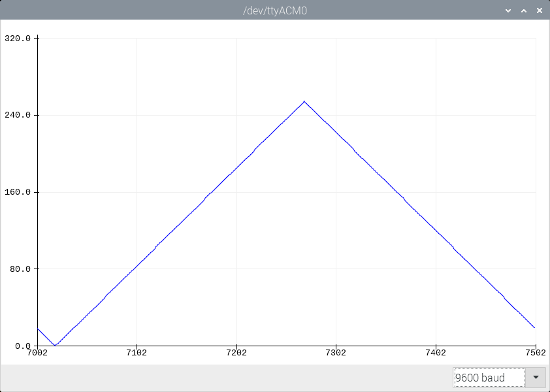The width and height of the screenshot is (550, 392).
Task: Click the 7202 x-axis label
Action: tap(236, 353)
